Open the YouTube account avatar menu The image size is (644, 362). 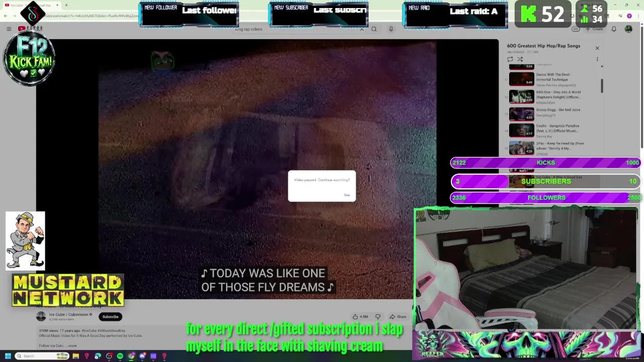(x=628, y=29)
